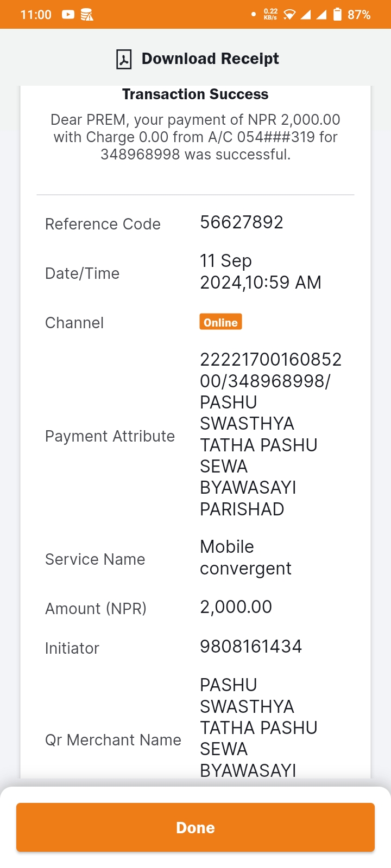Tap the Online channel badge

coord(220,322)
